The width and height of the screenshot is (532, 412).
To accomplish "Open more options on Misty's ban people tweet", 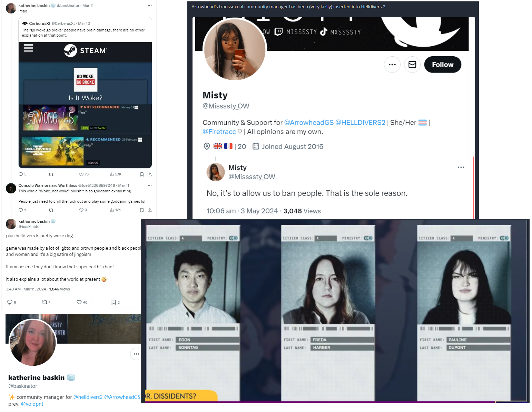I will (x=461, y=167).
